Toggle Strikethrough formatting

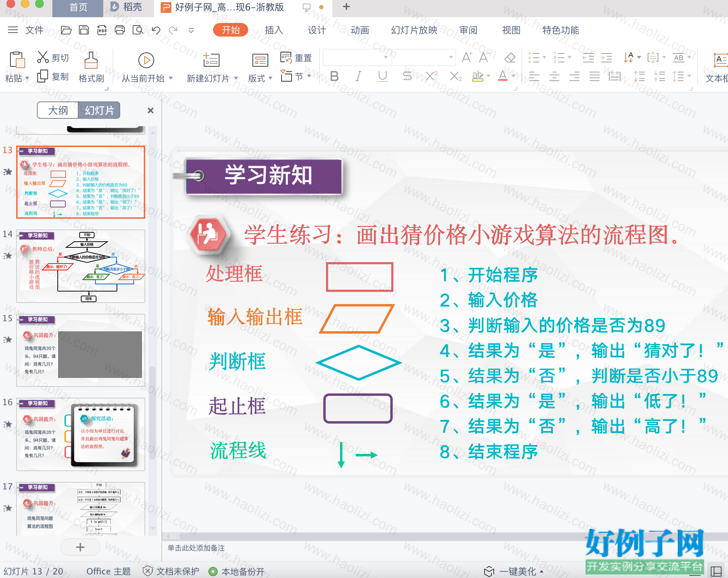pos(407,76)
